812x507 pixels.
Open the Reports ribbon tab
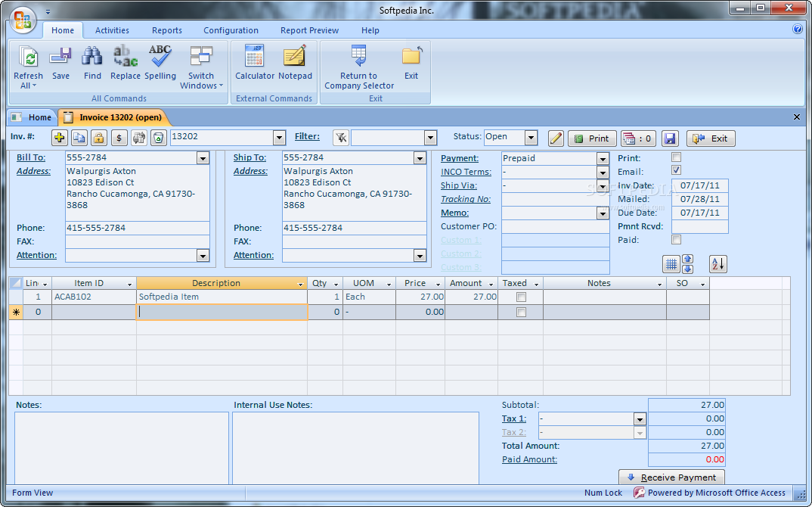167,30
